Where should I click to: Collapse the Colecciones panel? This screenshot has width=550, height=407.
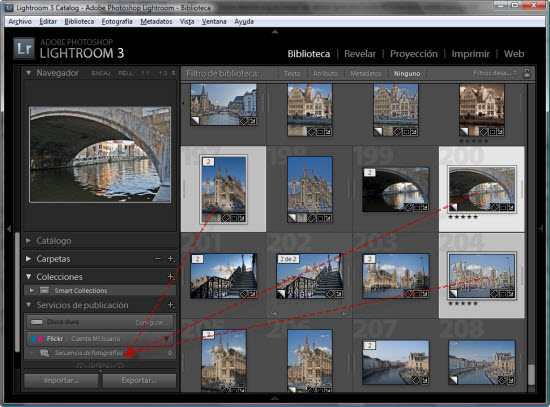click(28, 276)
